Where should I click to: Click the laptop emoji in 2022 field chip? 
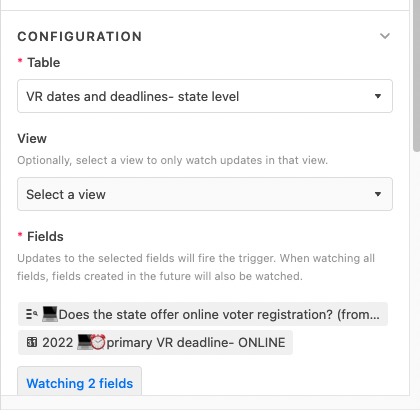coord(84,342)
